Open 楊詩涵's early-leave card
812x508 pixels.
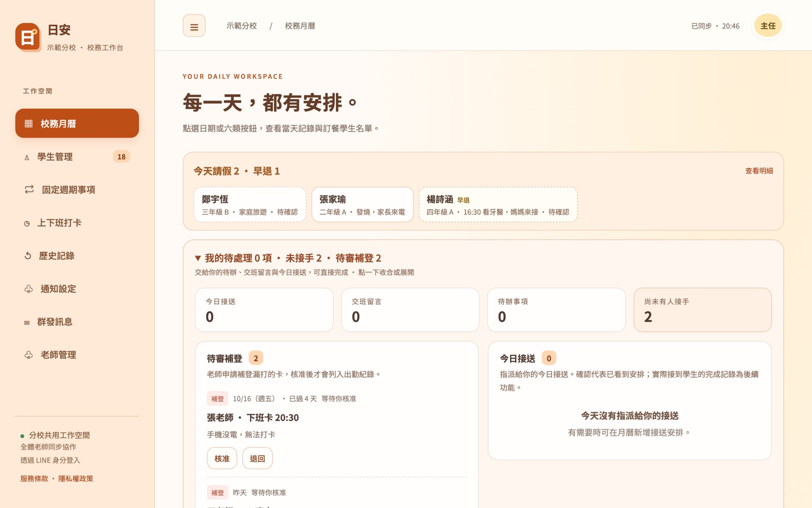[x=498, y=205]
